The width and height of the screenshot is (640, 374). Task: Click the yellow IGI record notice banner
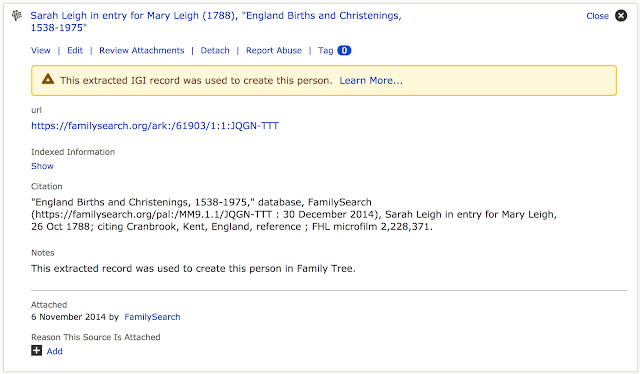click(x=324, y=80)
